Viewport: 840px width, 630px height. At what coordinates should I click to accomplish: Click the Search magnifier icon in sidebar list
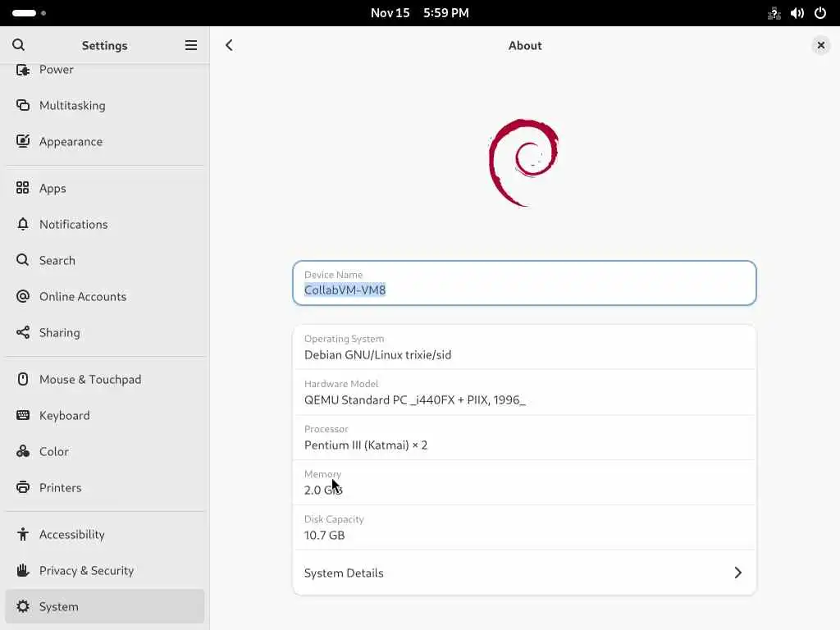pyautogui.click(x=22, y=260)
